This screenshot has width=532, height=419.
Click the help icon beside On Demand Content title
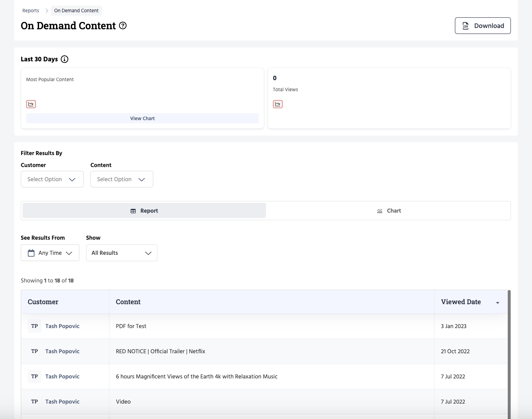point(123,26)
